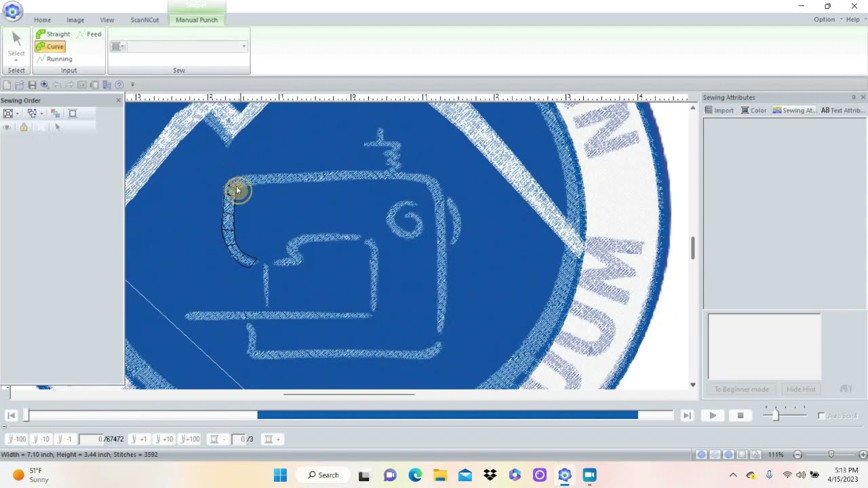Viewport: 868px width, 488px height.
Task: Step back 10 stitches
Action: click(x=41, y=439)
